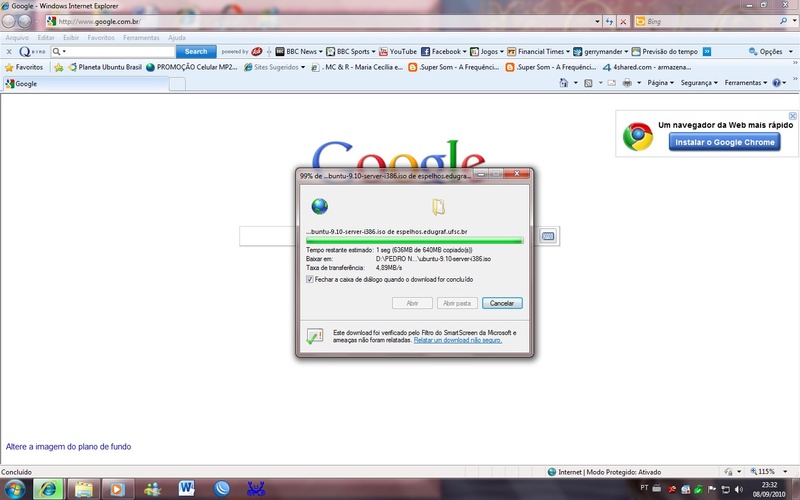Click the Bing search magnifier icon
The image size is (800, 500).
click(x=783, y=21)
